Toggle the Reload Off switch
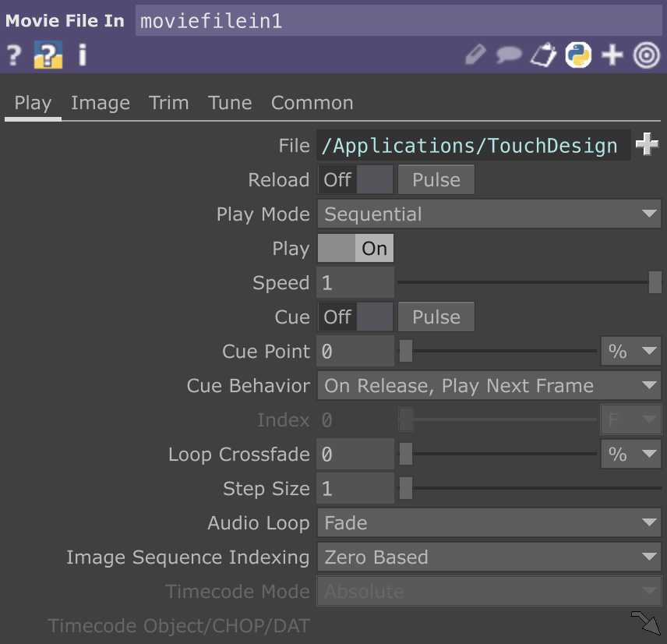 (355, 180)
